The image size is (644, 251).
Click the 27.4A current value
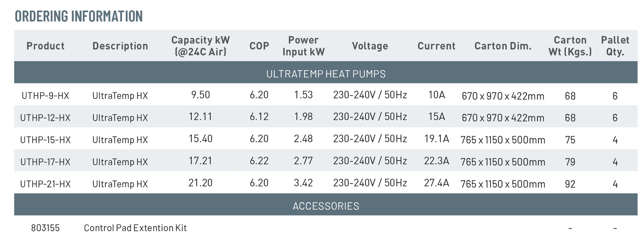coord(436,183)
